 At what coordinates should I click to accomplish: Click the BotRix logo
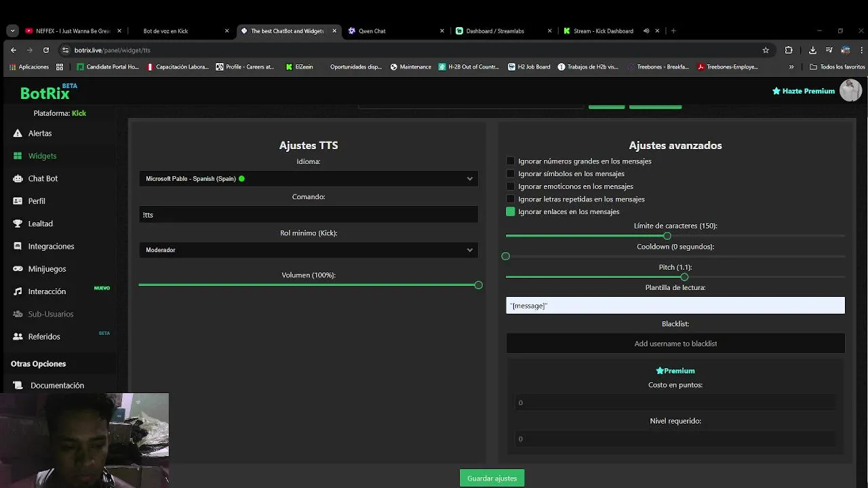coord(45,94)
